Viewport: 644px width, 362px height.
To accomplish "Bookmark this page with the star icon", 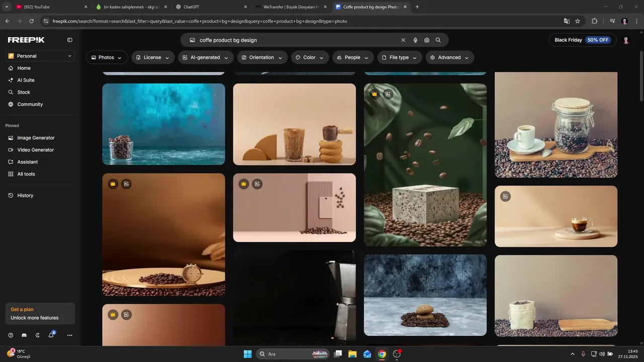I will [578, 21].
